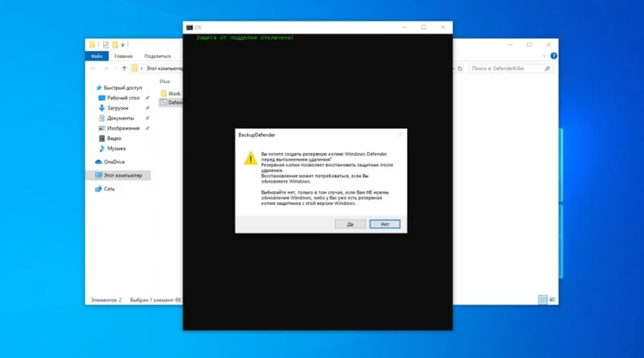644x358 pixels.
Task: Open Рабочий стол in navigation pane
Action: pyautogui.click(x=123, y=98)
